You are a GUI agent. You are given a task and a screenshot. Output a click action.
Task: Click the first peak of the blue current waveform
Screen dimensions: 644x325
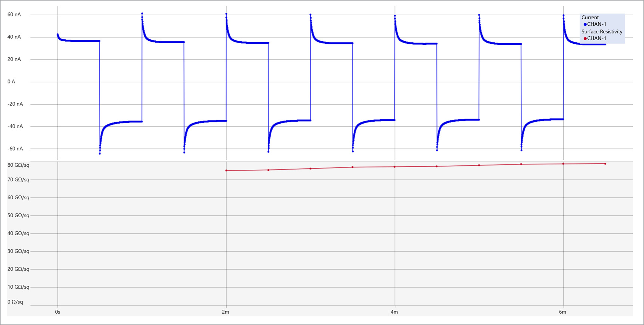point(142,13)
